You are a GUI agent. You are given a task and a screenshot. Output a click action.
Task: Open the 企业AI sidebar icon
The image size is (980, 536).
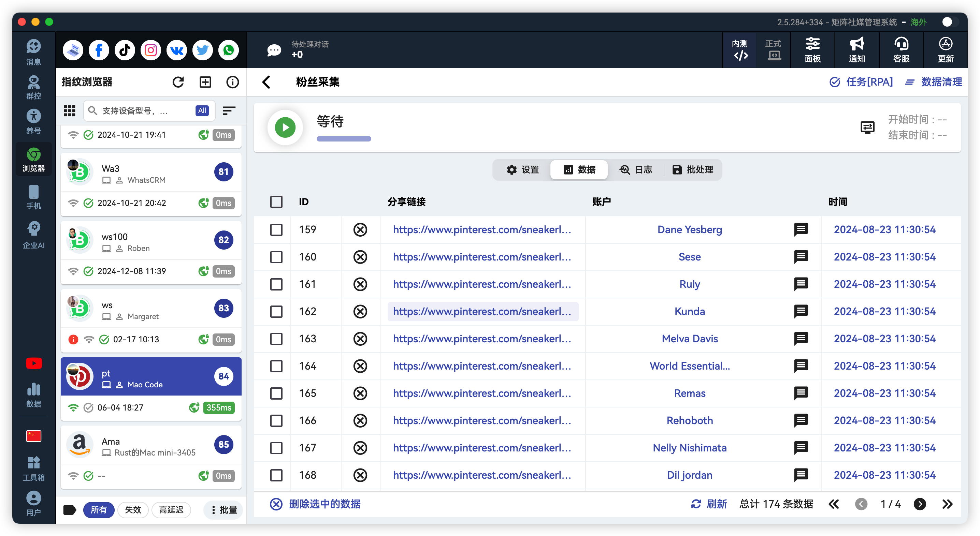tap(33, 235)
